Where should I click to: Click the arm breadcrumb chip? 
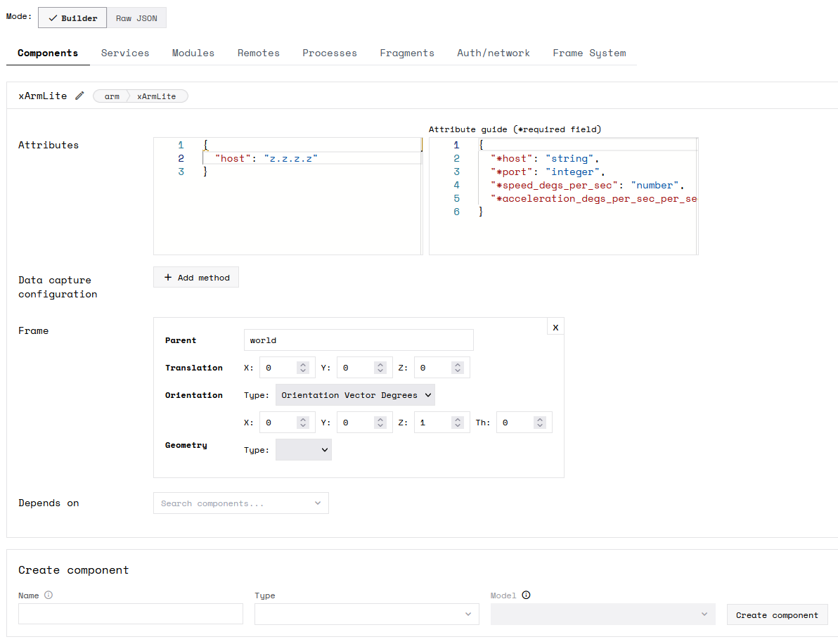112,96
